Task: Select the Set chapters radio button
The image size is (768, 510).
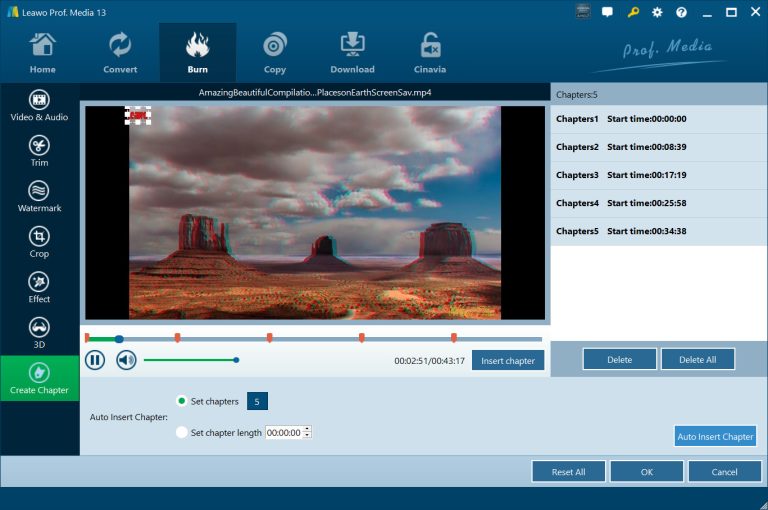Action: pos(181,401)
